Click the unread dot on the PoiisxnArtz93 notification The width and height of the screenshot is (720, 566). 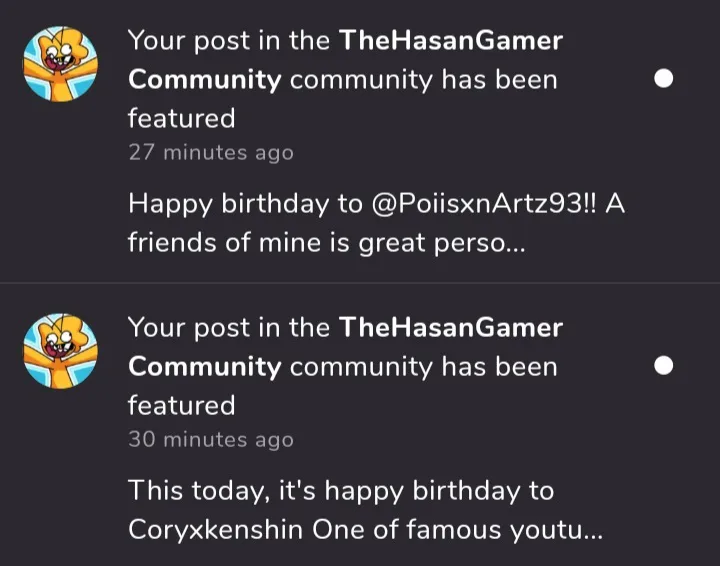(x=663, y=79)
